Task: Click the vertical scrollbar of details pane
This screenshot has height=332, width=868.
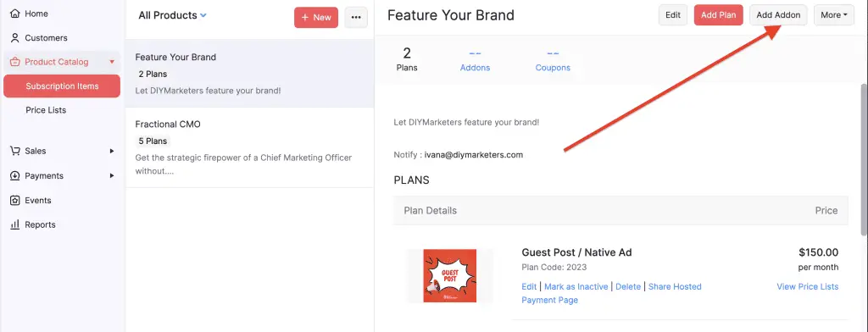Action: click(864, 159)
